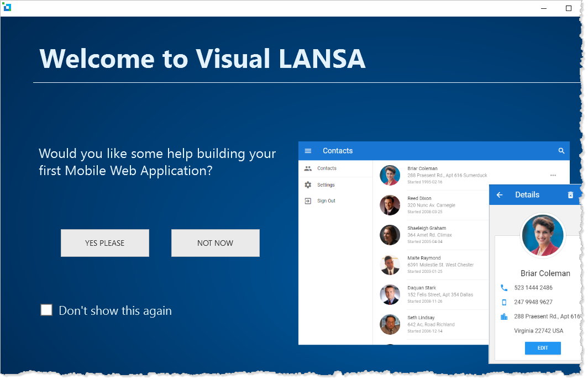Click Reed Dixon's avatar photo
588x380 pixels.
tap(390, 205)
